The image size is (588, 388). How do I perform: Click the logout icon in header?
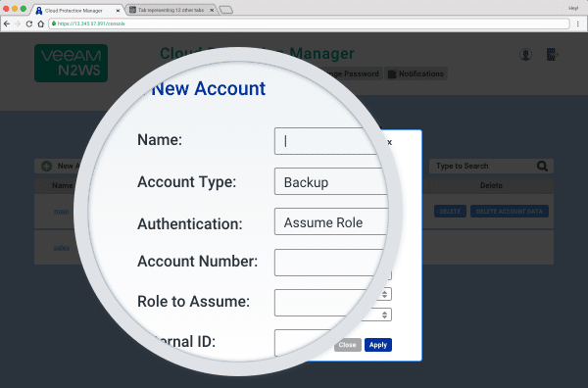pos(552,55)
